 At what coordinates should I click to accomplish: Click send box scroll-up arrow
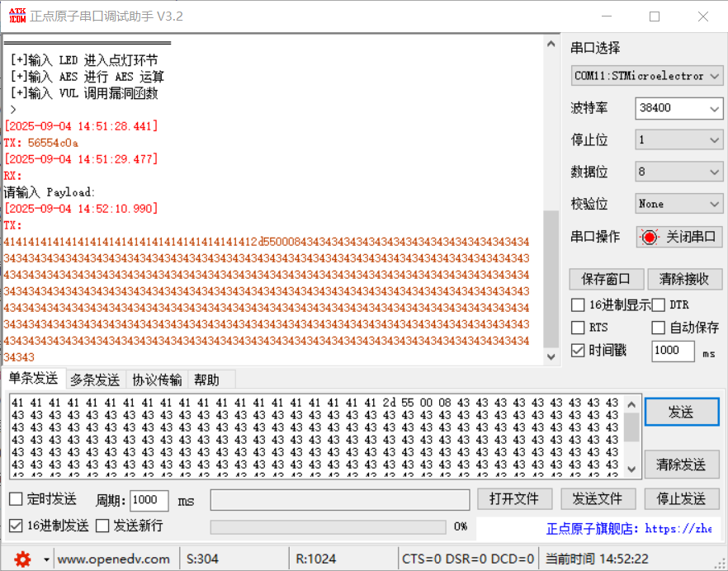631,405
